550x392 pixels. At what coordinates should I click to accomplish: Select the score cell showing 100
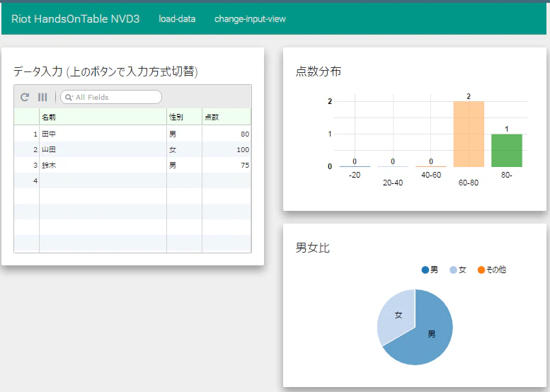click(227, 150)
